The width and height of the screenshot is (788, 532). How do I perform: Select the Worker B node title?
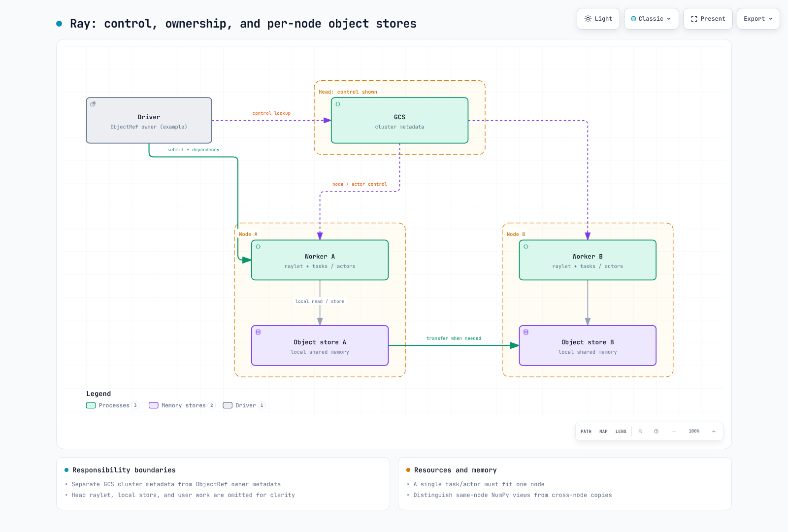point(588,257)
